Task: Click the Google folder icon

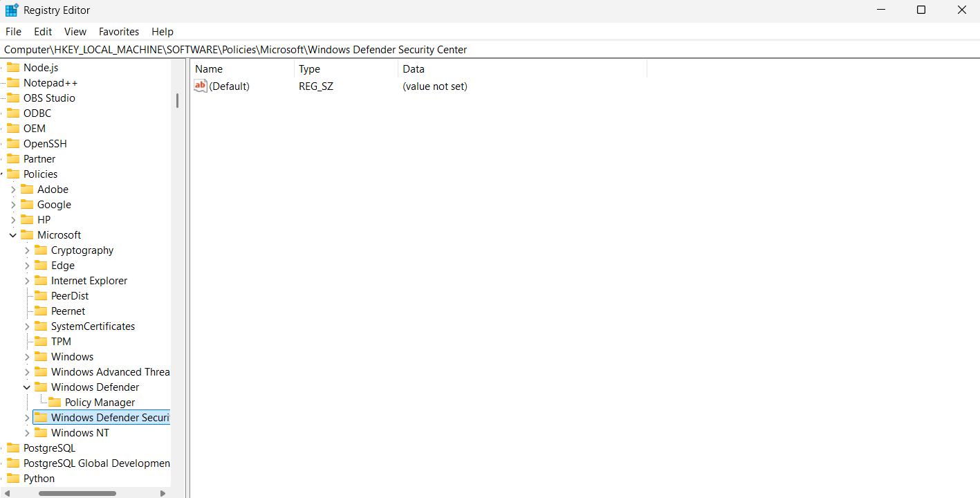Action: coord(27,204)
